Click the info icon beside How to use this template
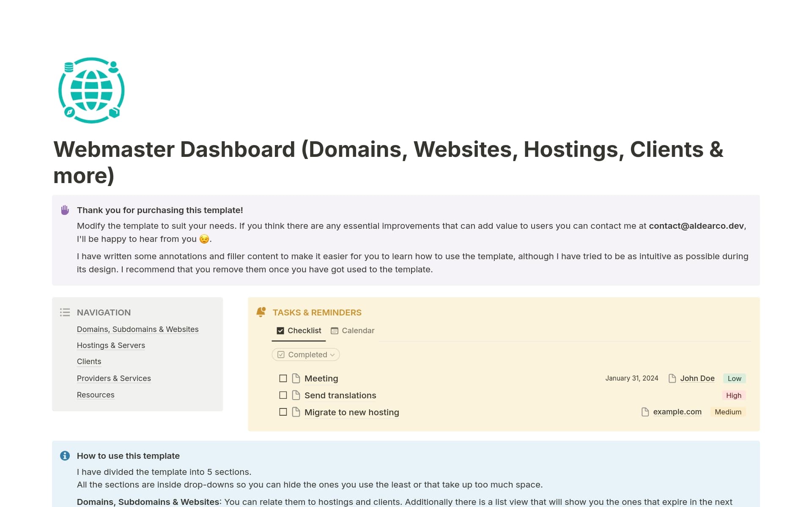 (64, 455)
